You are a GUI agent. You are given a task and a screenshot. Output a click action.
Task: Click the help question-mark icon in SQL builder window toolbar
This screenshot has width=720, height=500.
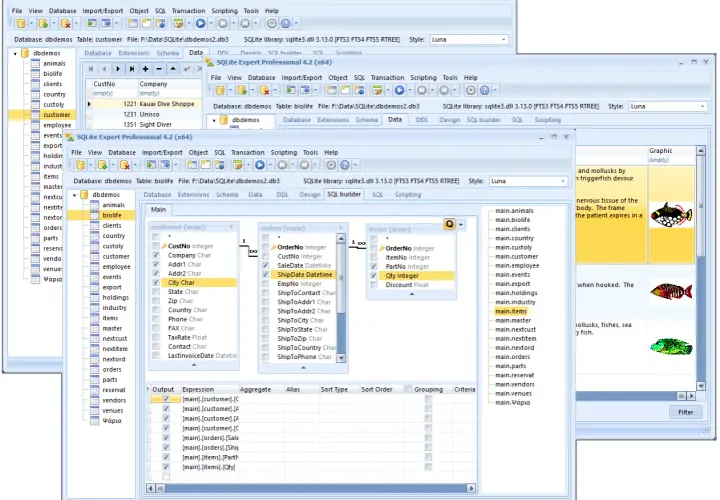point(345,165)
